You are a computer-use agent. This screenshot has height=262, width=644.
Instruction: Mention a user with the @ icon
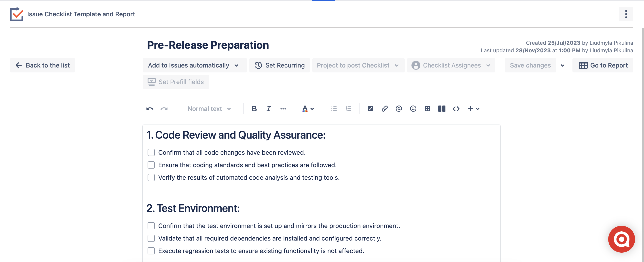(399, 108)
